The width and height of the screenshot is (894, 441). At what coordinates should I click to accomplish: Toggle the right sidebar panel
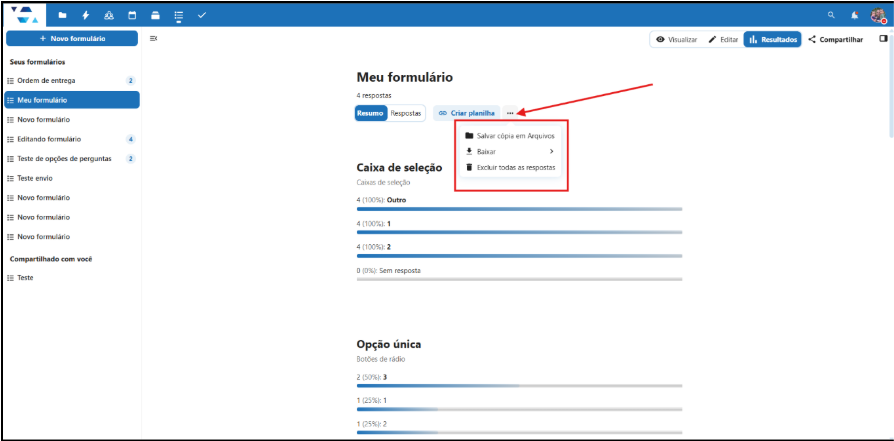tap(883, 39)
